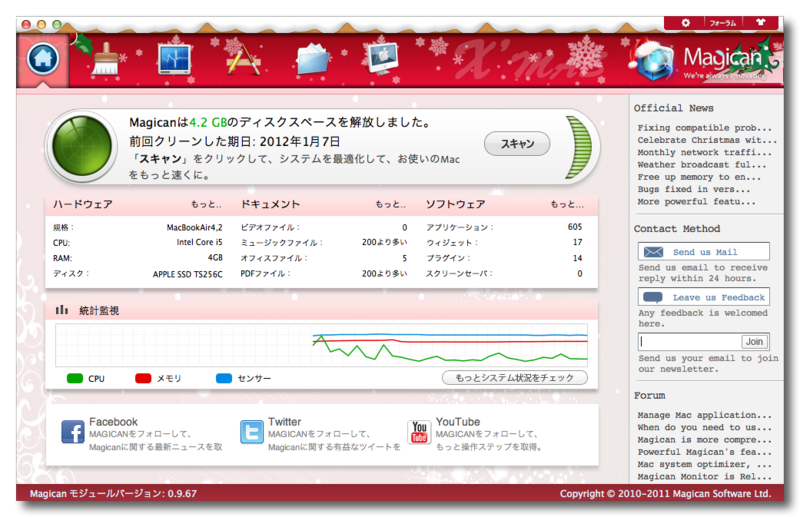Screen dimensions: 800x517
Task: Click the オフィスファイル count 5
Action: [x=405, y=258]
